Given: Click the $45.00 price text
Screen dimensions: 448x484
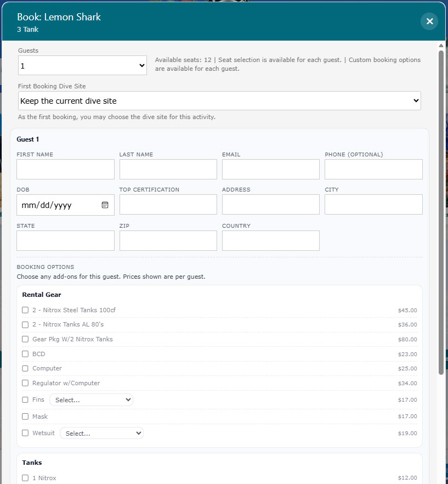Looking at the screenshot, I should pyautogui.click(x=407, y=310).
